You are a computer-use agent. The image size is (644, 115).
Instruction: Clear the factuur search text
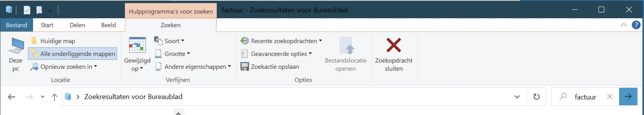(x=610, y=97)
